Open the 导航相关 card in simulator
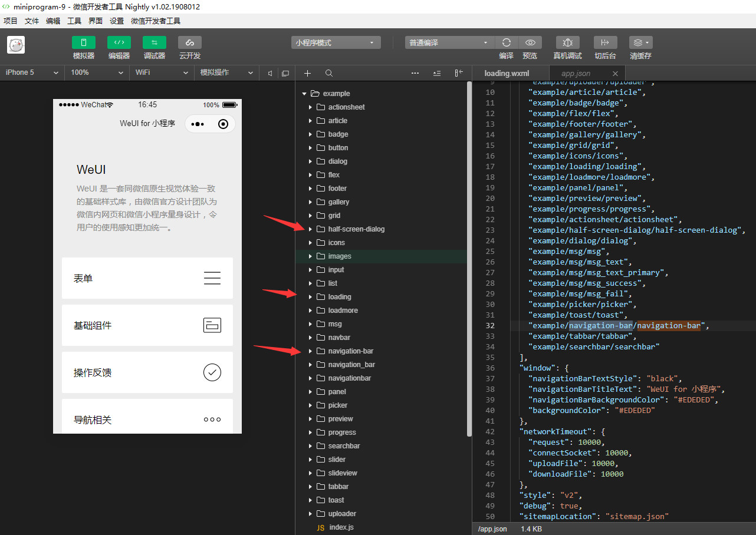 click(x=147, y=417)
